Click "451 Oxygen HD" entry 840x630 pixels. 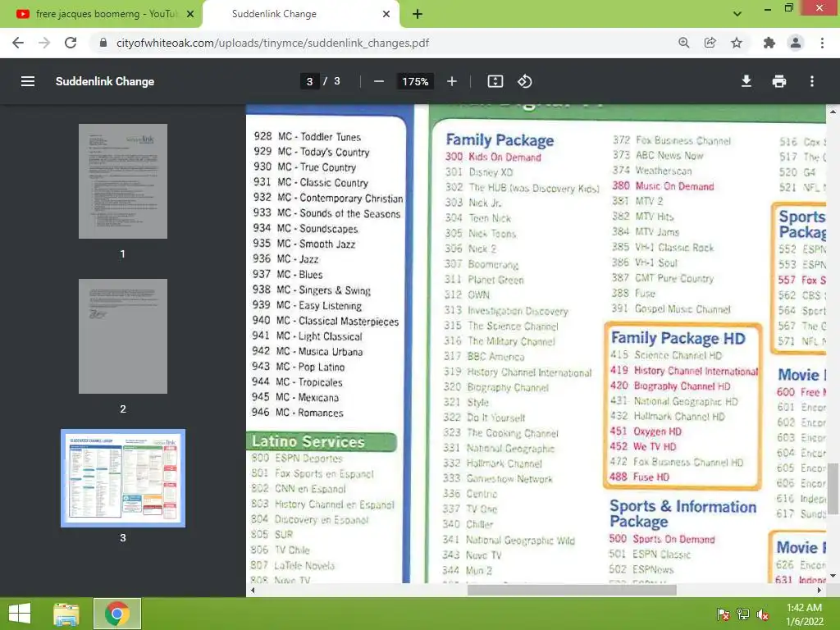(x=646, y=431)
